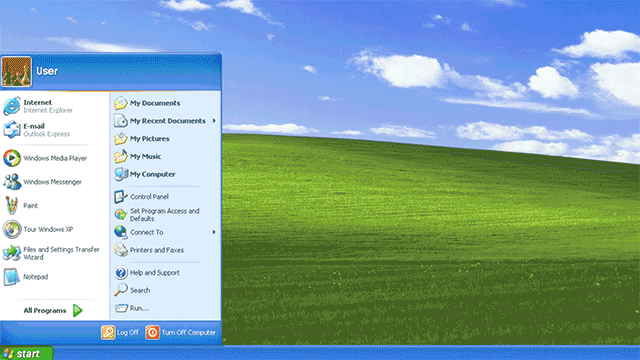640x360 pixels.
Task: Choose Windows Media Player text entry
Action: pyautogui.click(x=55, y=158)
